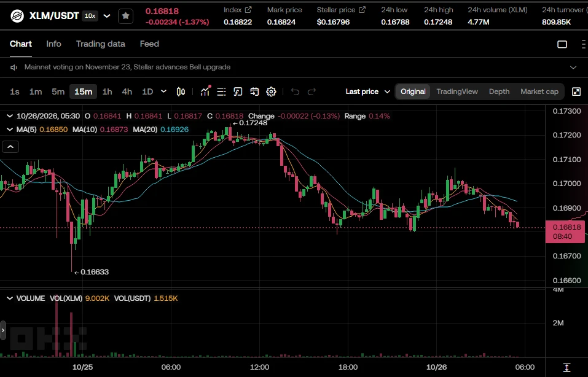Image resolution: width=588 pixels, height=377 pixels.
Task: Select the 1s time interval
Action: tap(15, 92)
